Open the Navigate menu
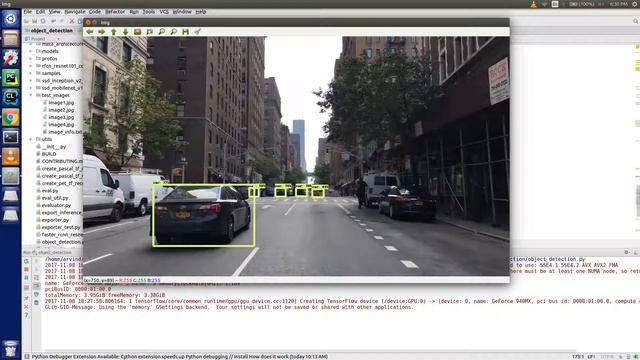640x360 pixels. click(75, 12)
